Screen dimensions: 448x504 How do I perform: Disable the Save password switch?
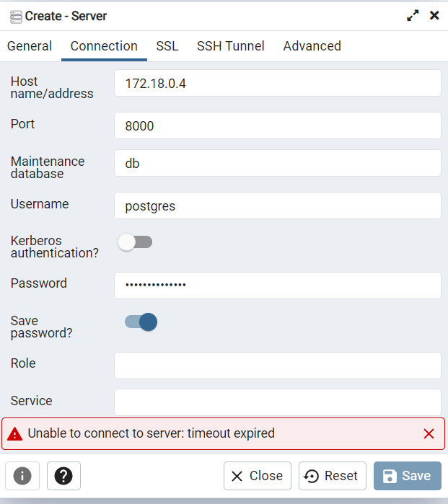(x=141, y=322)
